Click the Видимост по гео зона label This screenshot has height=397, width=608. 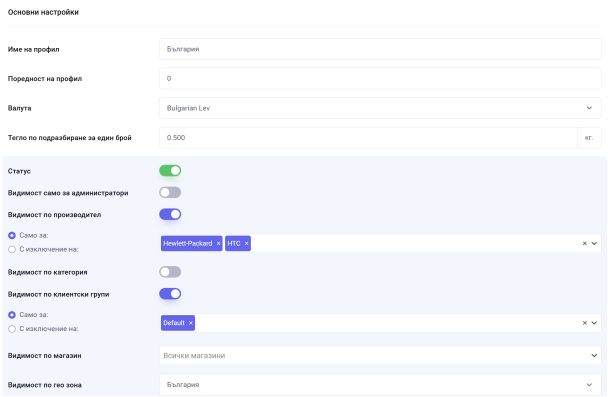[45, 385]
